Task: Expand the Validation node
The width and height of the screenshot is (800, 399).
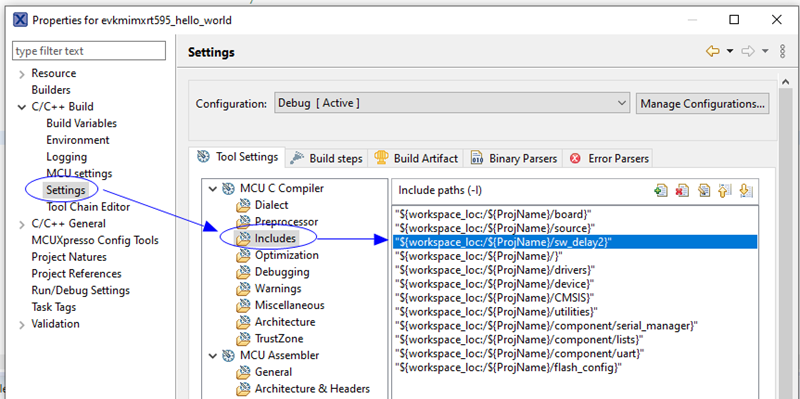Action: pos(21,325)
